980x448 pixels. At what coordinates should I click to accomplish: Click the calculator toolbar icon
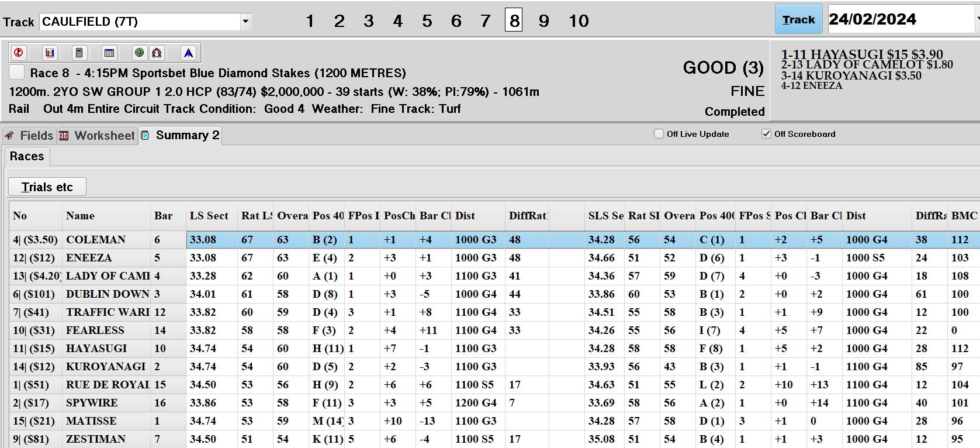point(79,53)
